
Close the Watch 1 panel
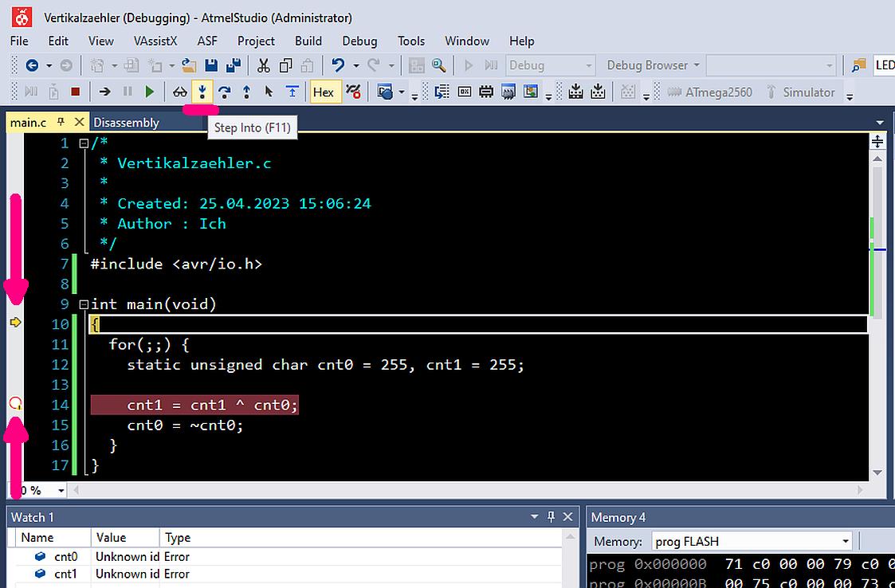click(x=567, y=516)
